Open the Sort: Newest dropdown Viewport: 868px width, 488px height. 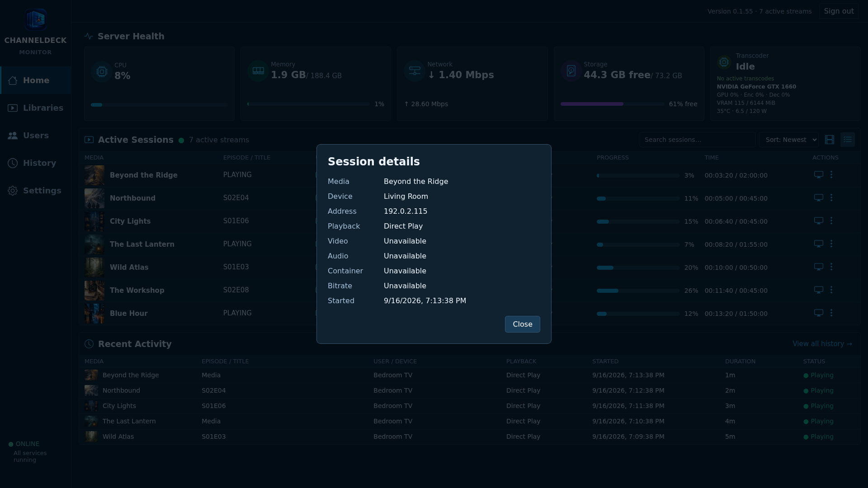[x=789, y=140]
